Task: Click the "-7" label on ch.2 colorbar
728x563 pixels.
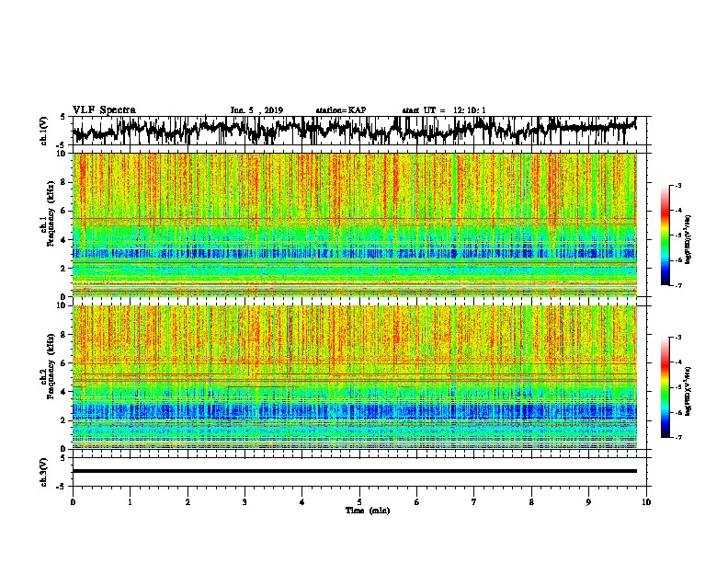Action: tap(678, 437)
